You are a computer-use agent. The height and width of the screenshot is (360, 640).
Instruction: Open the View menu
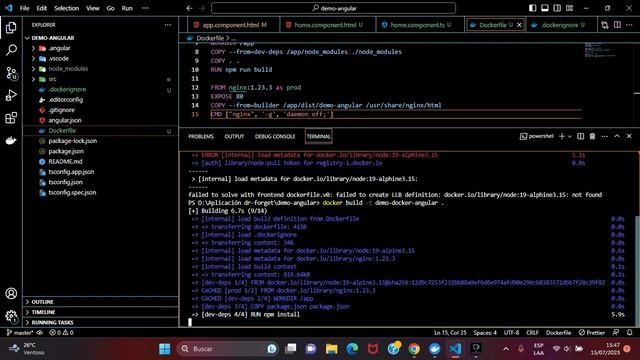pos(93,8)
